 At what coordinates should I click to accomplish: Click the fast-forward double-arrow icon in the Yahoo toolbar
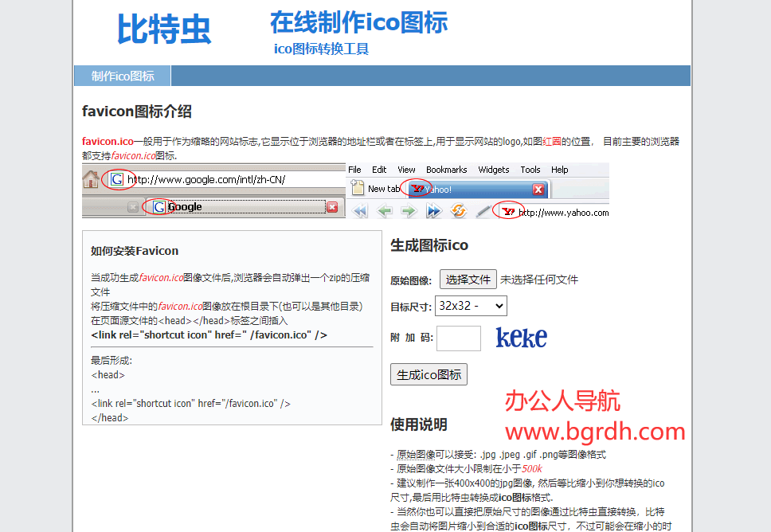[433, 211]
